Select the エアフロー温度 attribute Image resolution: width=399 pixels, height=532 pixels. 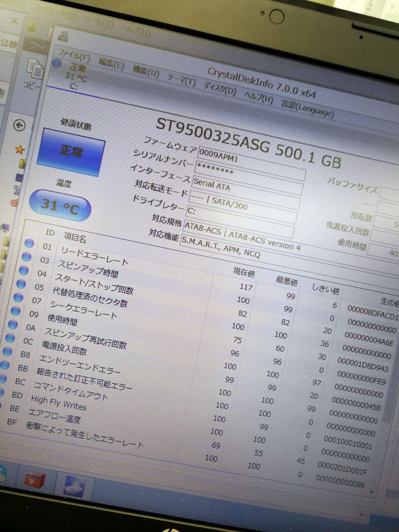(54, 416)
